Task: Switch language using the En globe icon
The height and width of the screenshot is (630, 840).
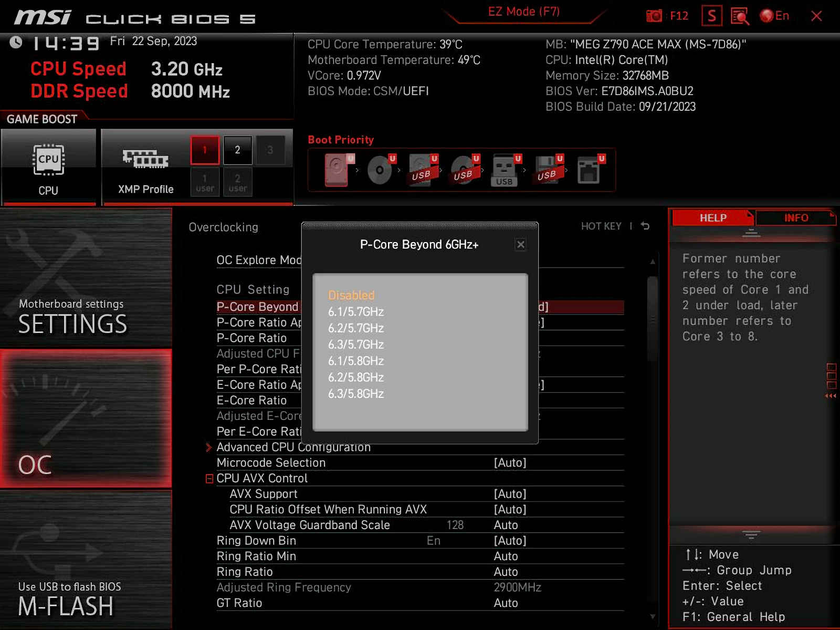Action: (x=768, y=16)
